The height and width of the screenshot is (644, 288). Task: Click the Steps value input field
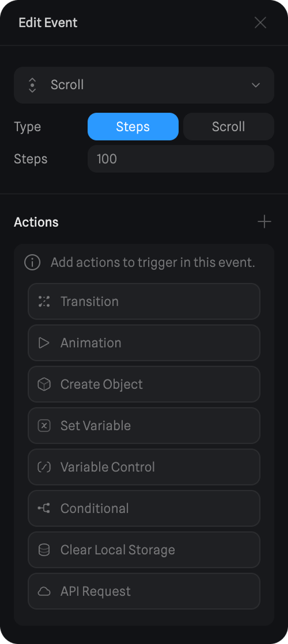click(x=181, y=159)
